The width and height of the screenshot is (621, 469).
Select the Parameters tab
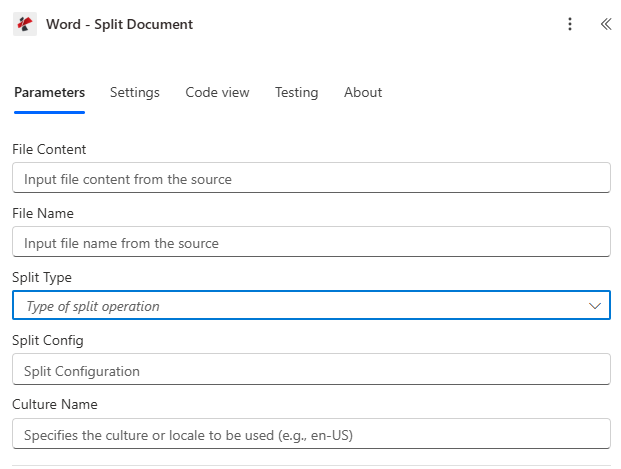coord(50,92)
